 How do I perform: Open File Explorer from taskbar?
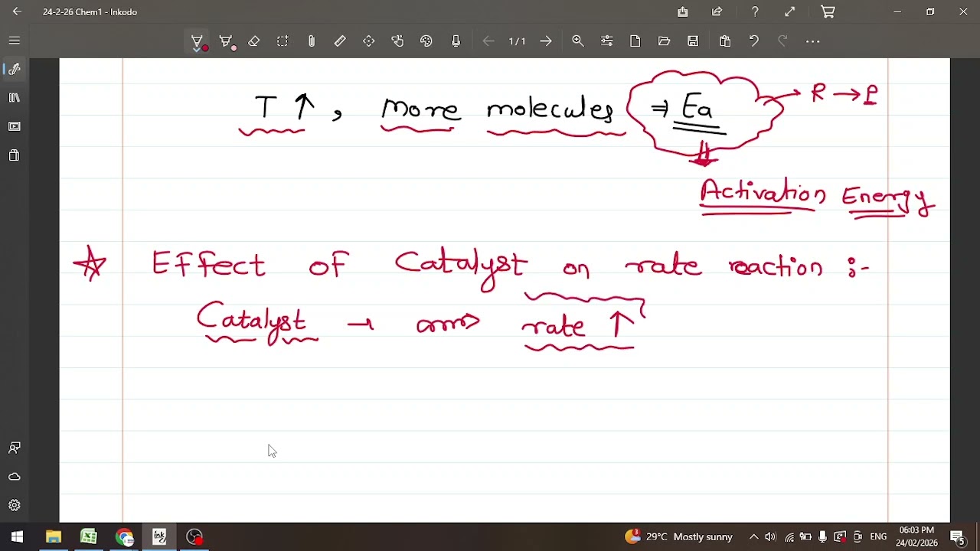tap(53, 536)
